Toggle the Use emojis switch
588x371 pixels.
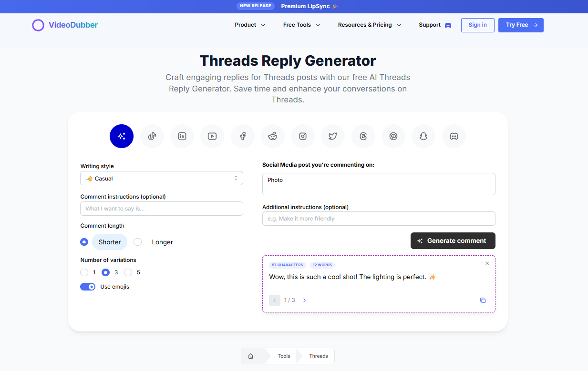click(x=88, y=287)
